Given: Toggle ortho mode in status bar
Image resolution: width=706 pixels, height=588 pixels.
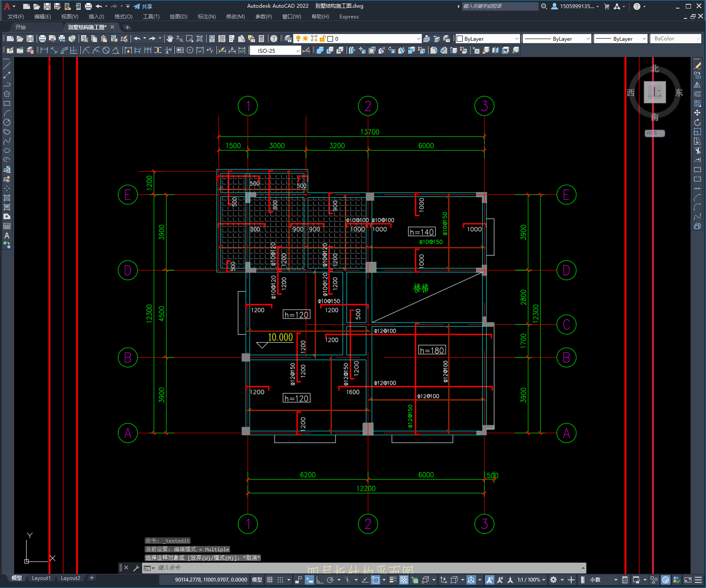Looking at the screenshot, I should [x=320, y=580].
